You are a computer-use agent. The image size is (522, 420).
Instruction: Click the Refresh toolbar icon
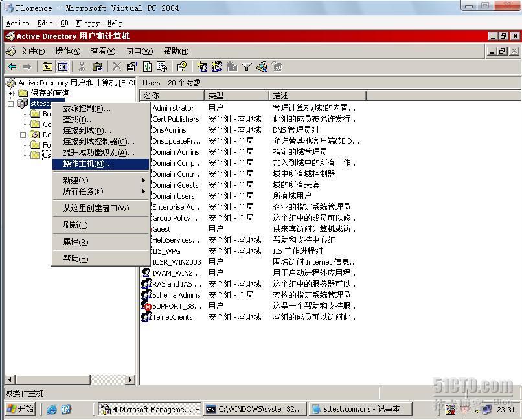click(147, 67)
